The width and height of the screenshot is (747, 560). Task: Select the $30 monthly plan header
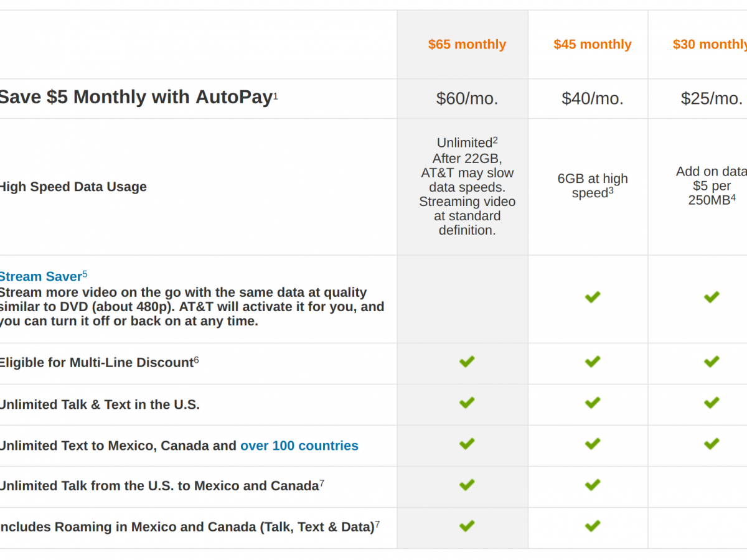(710, 44)
